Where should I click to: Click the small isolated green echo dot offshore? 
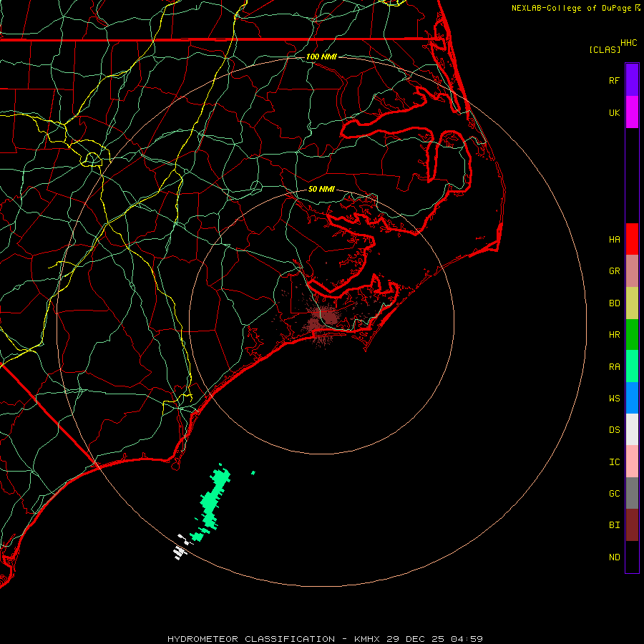click(253, 473)
